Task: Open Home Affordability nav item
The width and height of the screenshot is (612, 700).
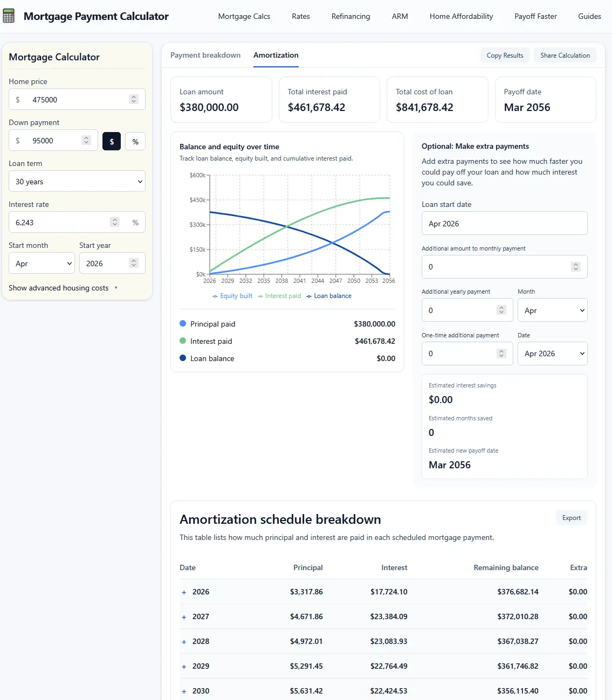Action: (461, 16)
